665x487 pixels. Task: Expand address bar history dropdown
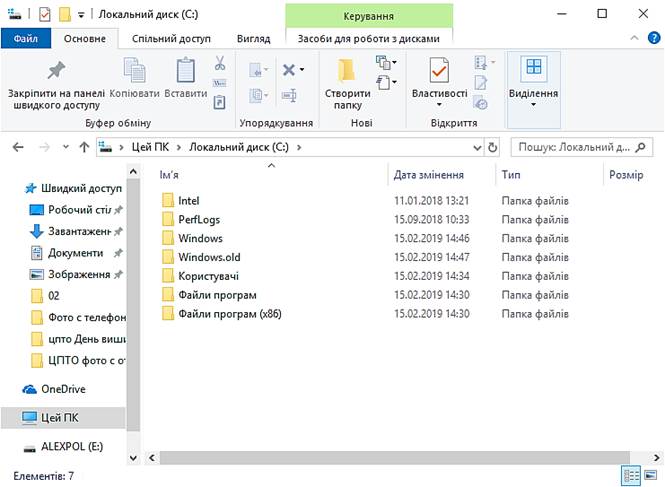tap(478, 148)
